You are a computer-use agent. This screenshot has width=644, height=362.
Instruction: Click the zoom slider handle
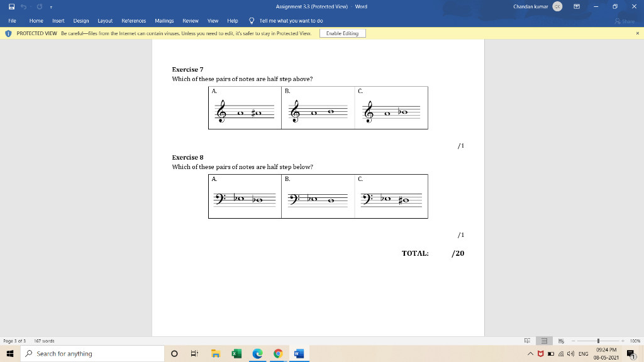pyautogui.click(x=599, y=341)
